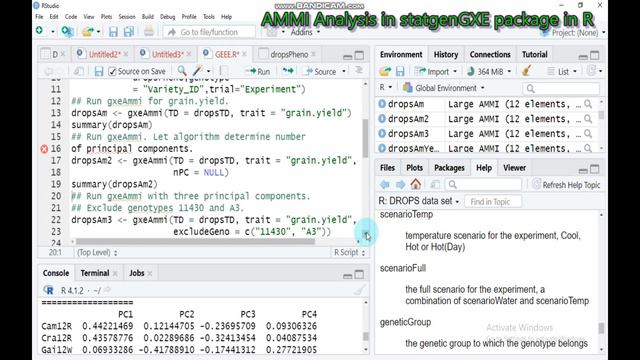Click the editor vertical scrollbar
Image resolution: width=640 pixels, height=360 pixels.
365,138
